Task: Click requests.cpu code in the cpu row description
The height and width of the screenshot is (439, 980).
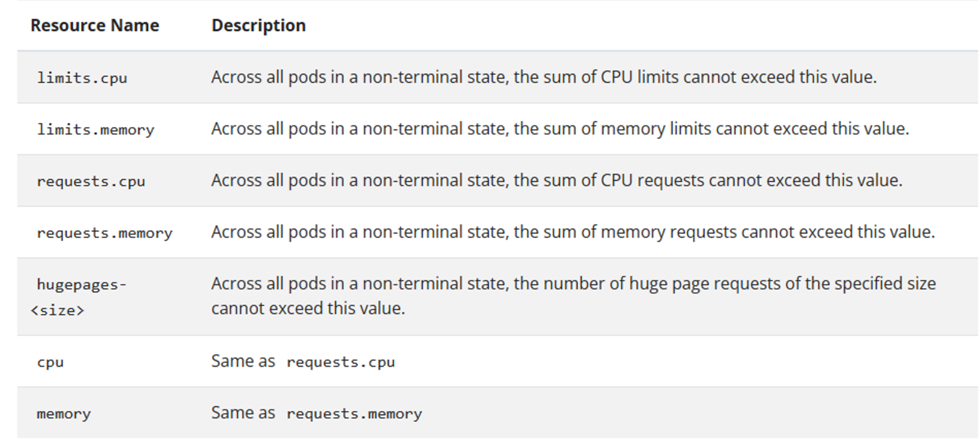Action: [341, 362]
